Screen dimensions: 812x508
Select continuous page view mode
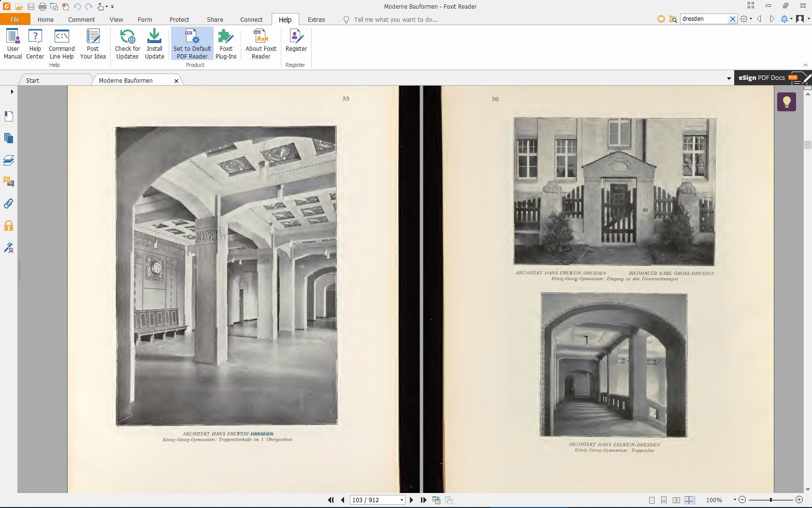coord(664,500)
